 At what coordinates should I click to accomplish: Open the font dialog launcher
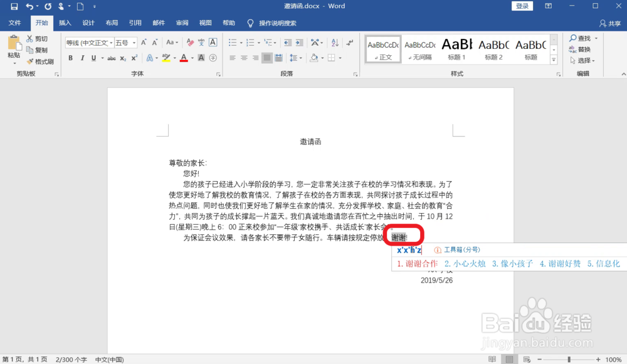(218, 75)
